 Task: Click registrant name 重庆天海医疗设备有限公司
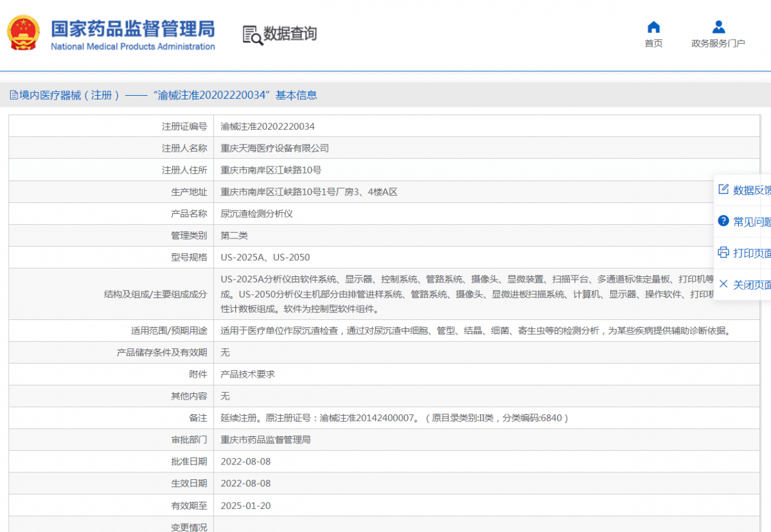[x=275, y=148]
